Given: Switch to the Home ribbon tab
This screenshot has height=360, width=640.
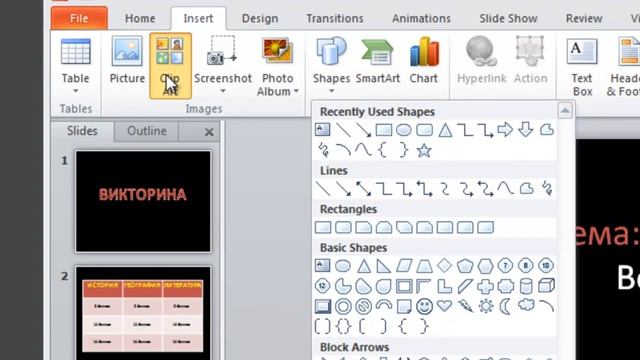Looking at the screenshot, I should pyautogui.click(x=140, y=18).
